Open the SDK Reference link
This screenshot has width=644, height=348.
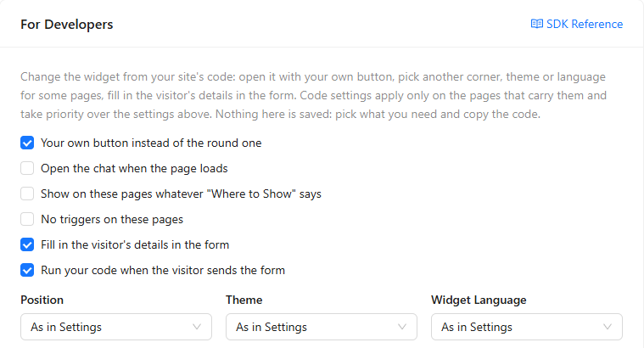coord(577,24)
